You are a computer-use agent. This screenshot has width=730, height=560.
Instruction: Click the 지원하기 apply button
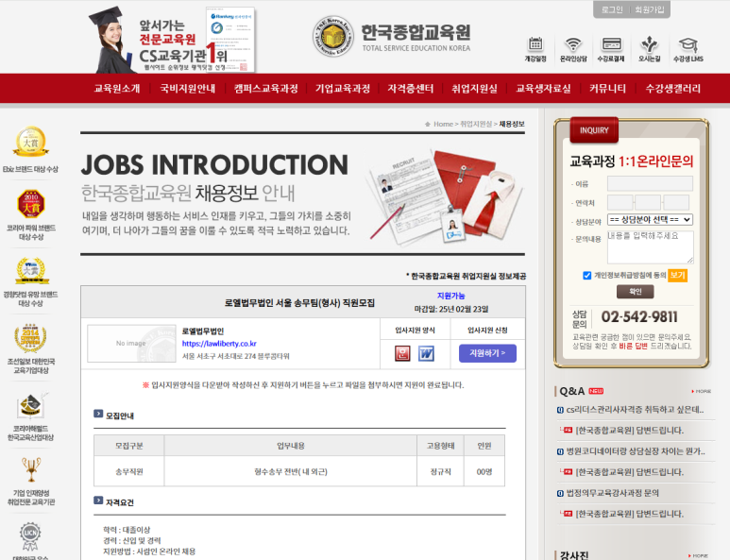(487, 353)
